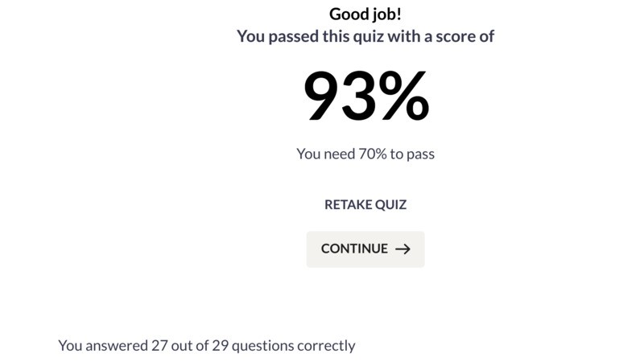This screenshot has height=362, width=644.
Task: Click "You passed this quiz with a score of"
Action: coord(365,36)
